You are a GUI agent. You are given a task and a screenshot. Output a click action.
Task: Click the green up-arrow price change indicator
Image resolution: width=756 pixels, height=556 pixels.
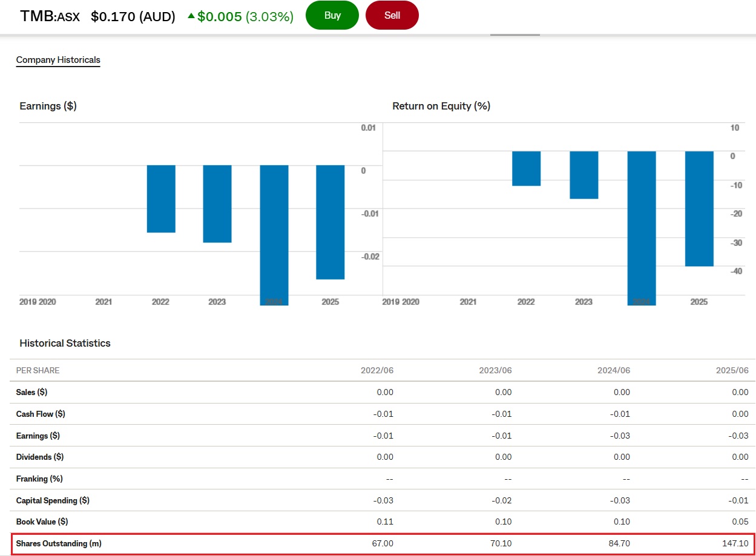point(191,16)
